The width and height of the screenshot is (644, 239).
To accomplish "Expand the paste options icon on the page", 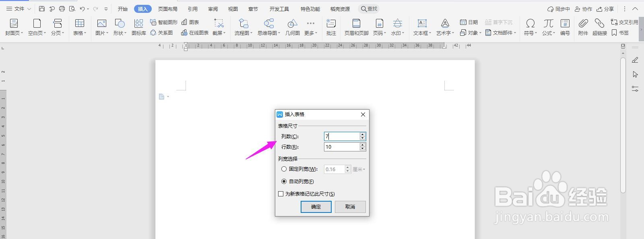I will point(164,97).
